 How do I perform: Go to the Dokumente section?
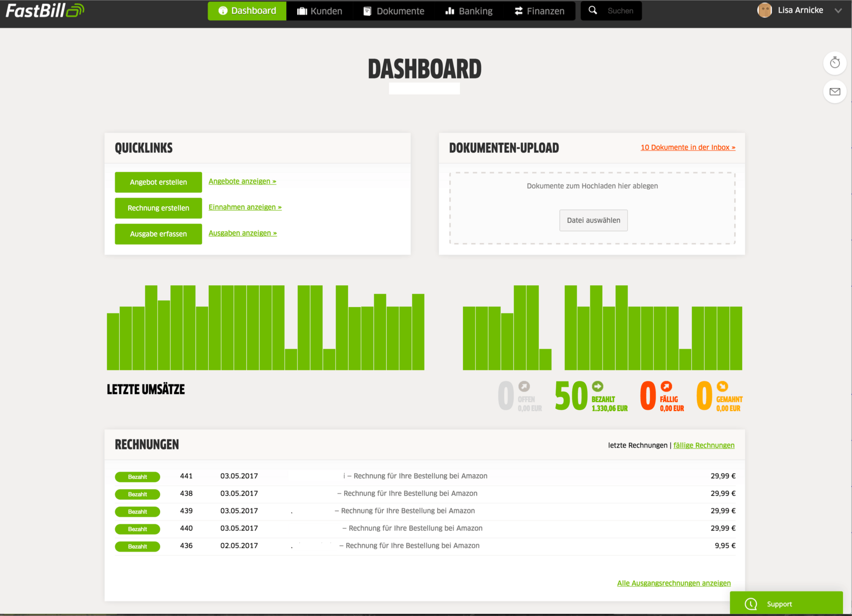[x=394, y=11]
